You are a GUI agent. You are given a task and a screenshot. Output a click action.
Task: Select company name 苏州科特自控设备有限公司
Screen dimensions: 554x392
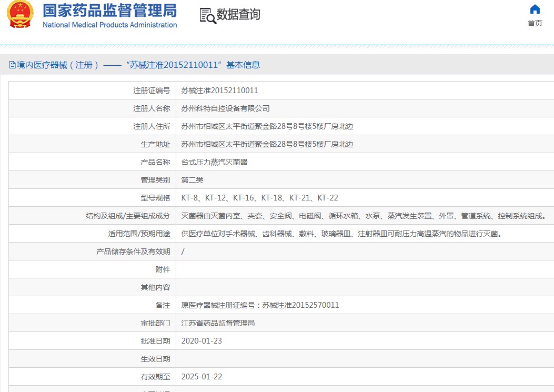click(x=225, y=108)
